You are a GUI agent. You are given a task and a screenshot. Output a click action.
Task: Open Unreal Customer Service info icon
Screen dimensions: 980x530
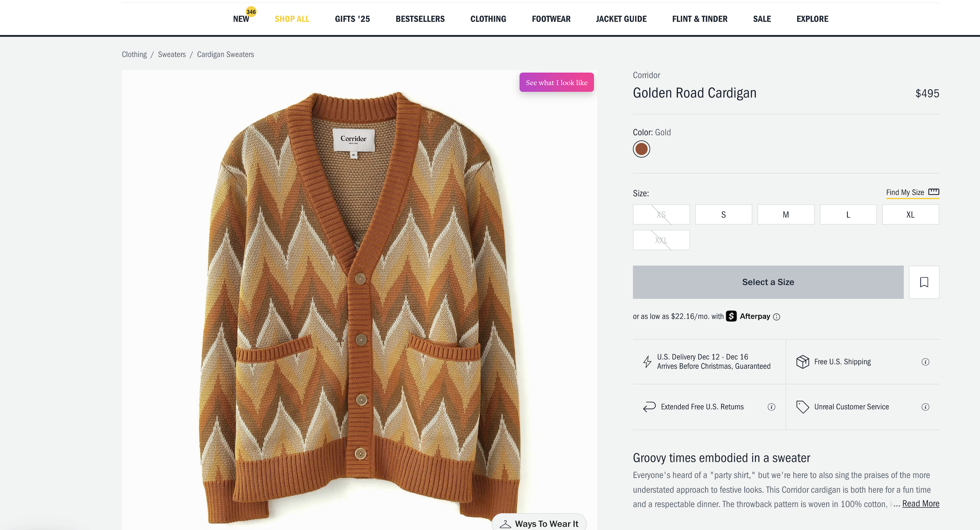[x=925, y=407]
